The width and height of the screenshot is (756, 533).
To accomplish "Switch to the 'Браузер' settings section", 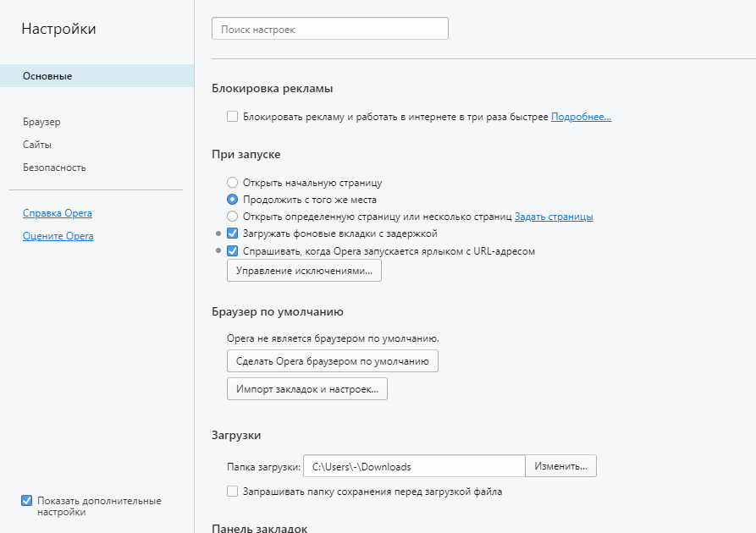I will pos(41,122).
